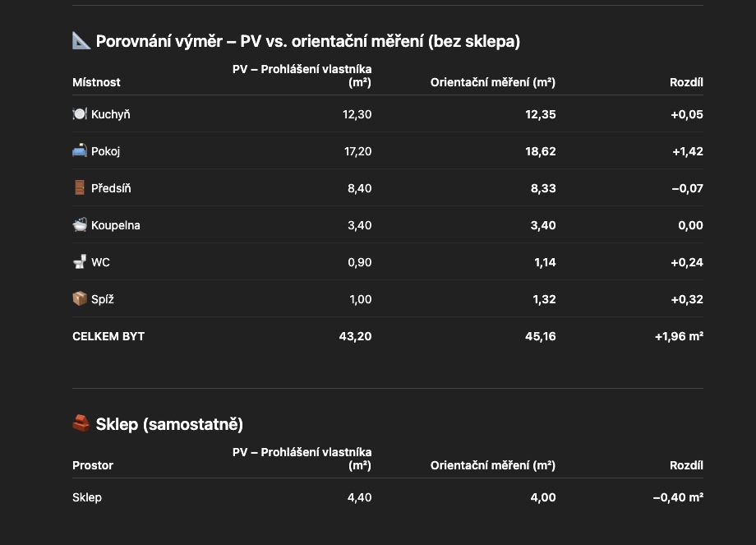Click the plate icon next to Kuchyň
Screen dimensions: 756x545
point(80,113)
